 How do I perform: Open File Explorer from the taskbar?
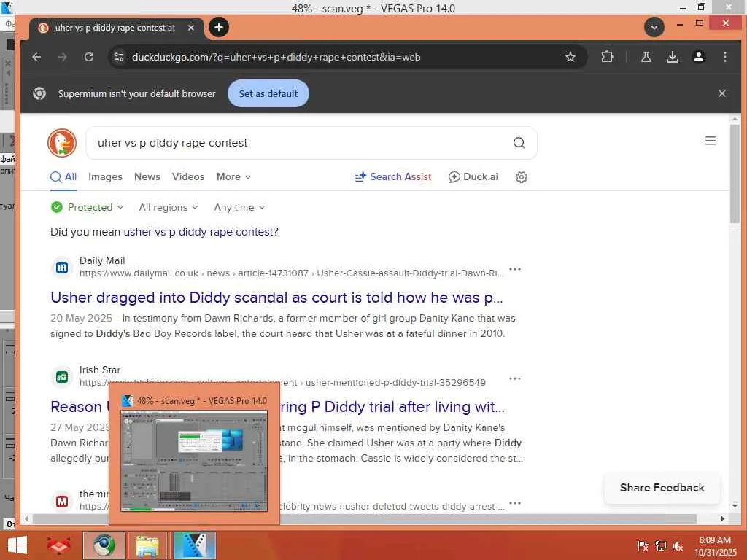[x=147, y=545]
